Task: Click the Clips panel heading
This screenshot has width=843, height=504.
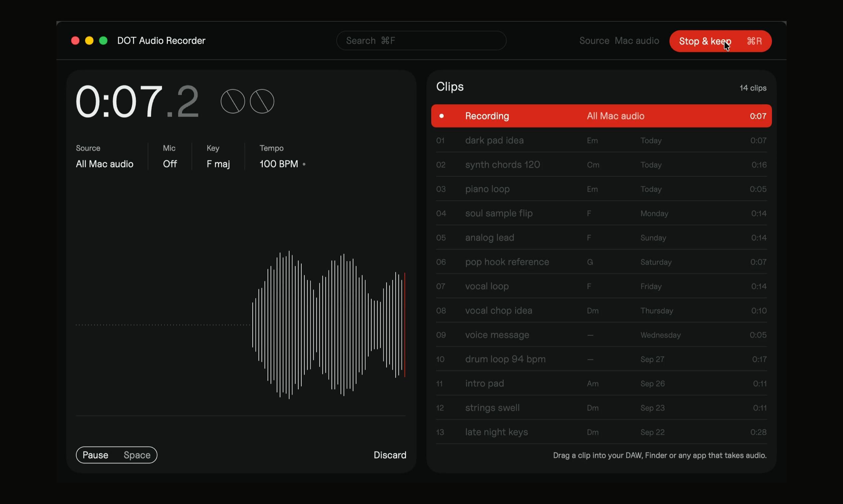Action: pos(450,87)
